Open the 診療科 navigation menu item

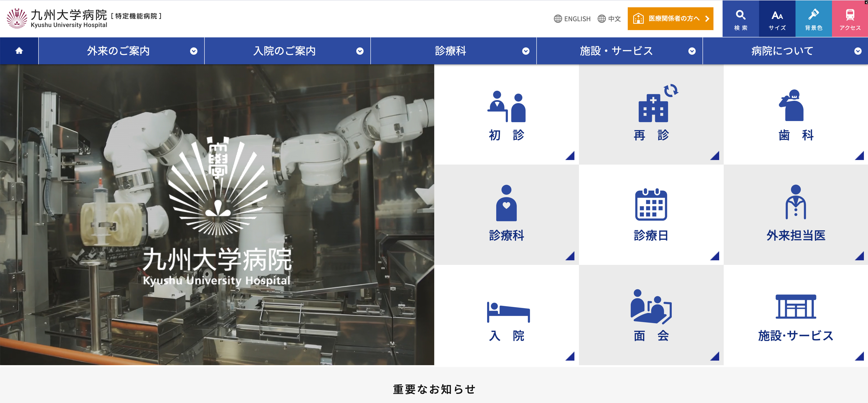[x=450, y=51]
